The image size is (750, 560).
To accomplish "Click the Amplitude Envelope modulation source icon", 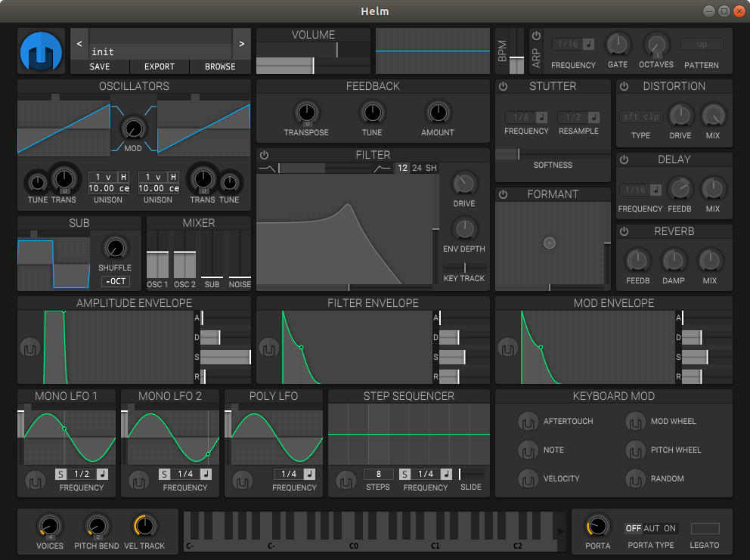I will pos(30,348).
